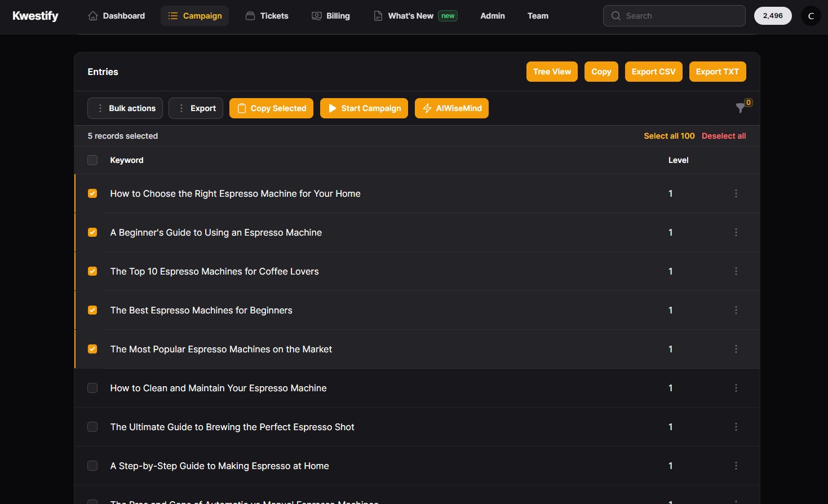
Task: Open the Bulk actions dropdown
Action: (x=125, y=108)
